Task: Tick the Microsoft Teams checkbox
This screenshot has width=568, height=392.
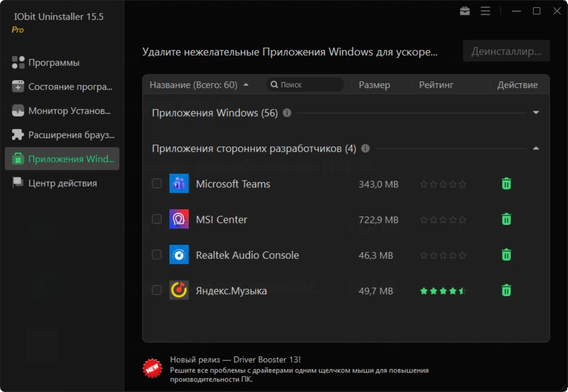Action: pyautogui.click(x=157, y=183)
